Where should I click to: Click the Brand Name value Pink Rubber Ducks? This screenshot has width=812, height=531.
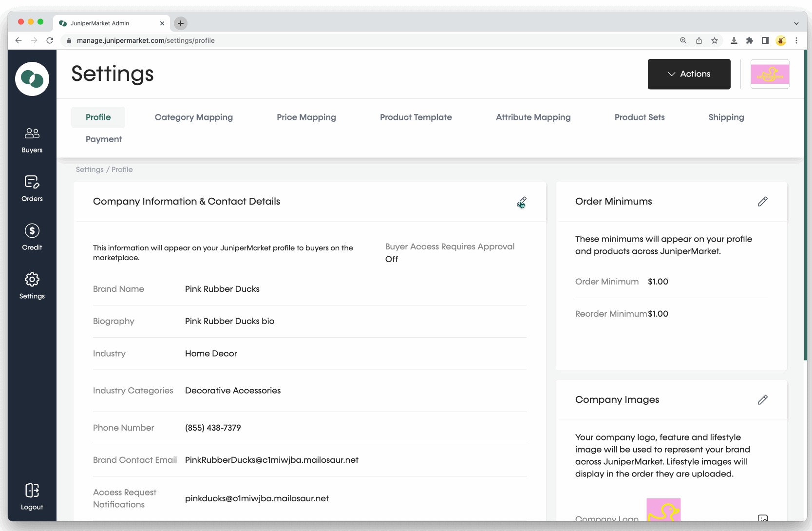222,289
